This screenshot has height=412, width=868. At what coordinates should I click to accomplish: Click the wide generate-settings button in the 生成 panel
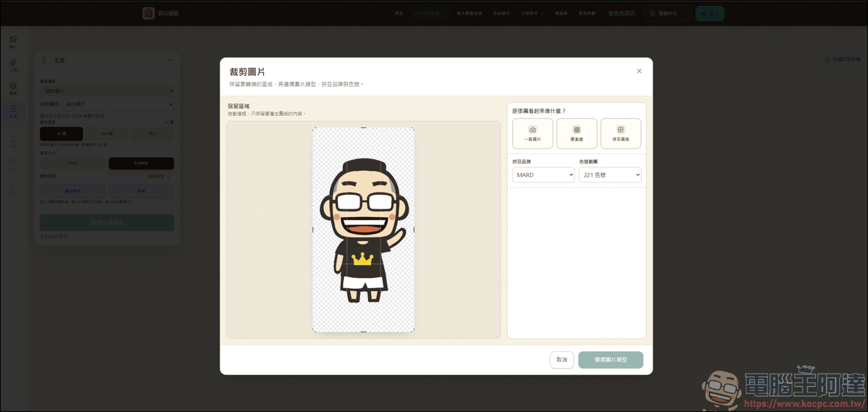pos(107,222)
